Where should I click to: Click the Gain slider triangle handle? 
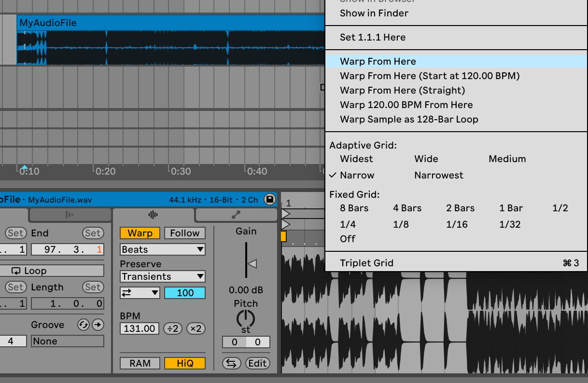click(x=252, y=263)
